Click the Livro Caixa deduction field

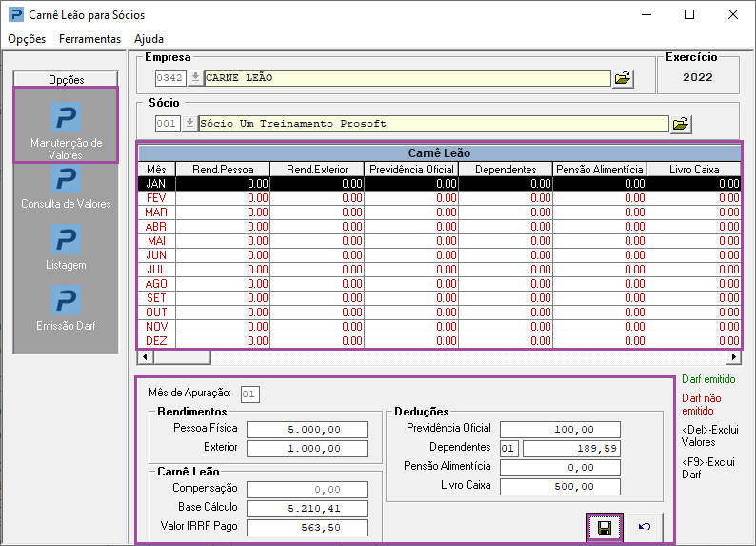coord(560,487)
